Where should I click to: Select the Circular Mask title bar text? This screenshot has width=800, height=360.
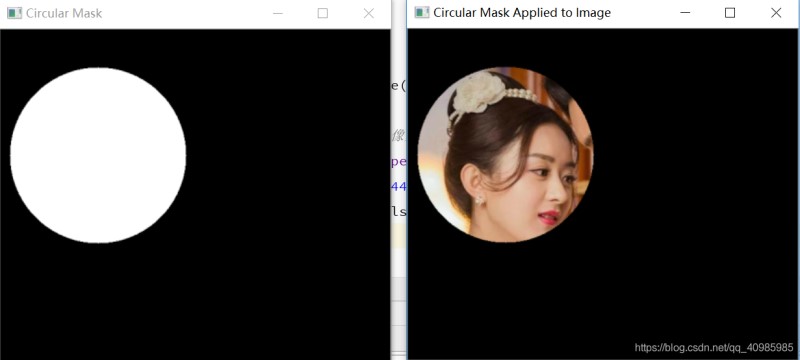[x=64, y=14]
